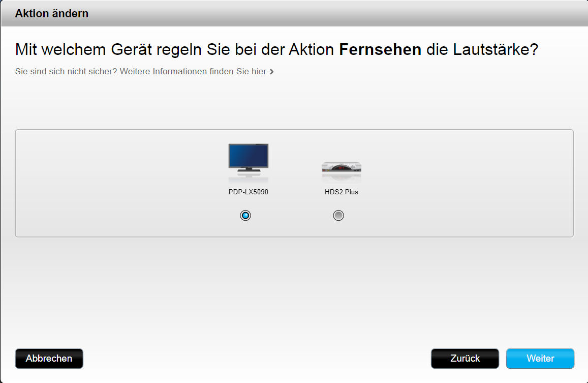
Task: Click the arrow after the info link
Action: pos(272,72)
